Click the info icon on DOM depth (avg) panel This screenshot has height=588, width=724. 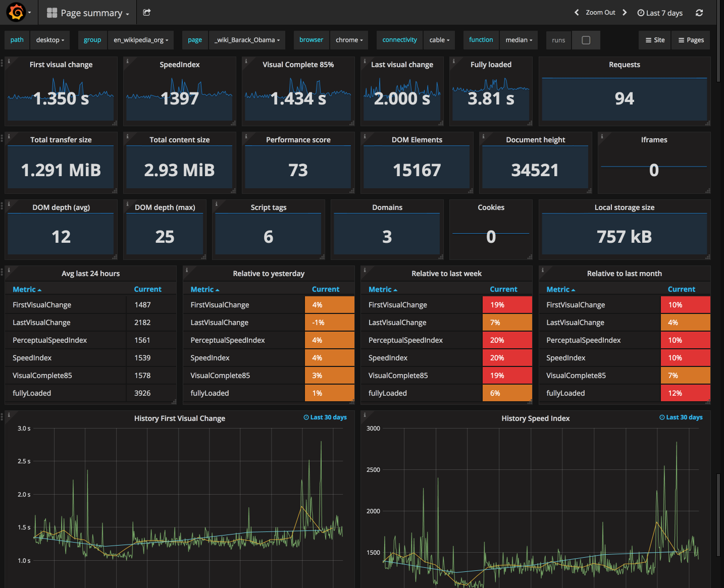pyautogui.click(x=9, y=203)
